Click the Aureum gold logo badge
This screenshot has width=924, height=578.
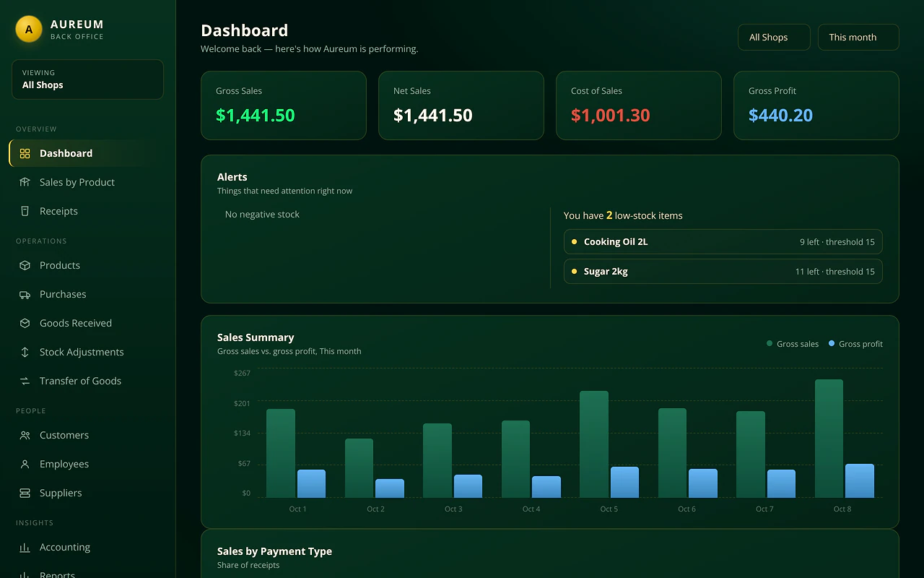[x=29, y=30]
